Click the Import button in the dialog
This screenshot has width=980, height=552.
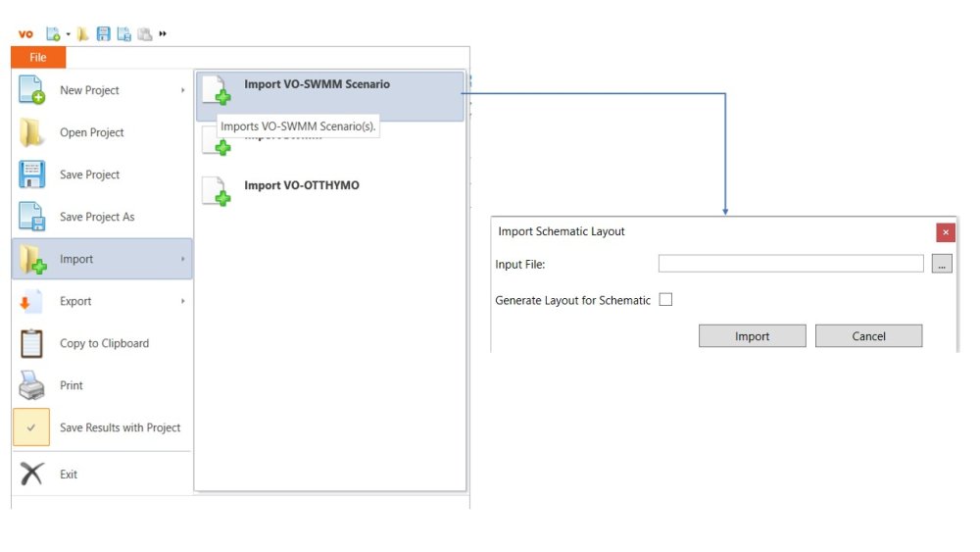click(x=752, y=336)
